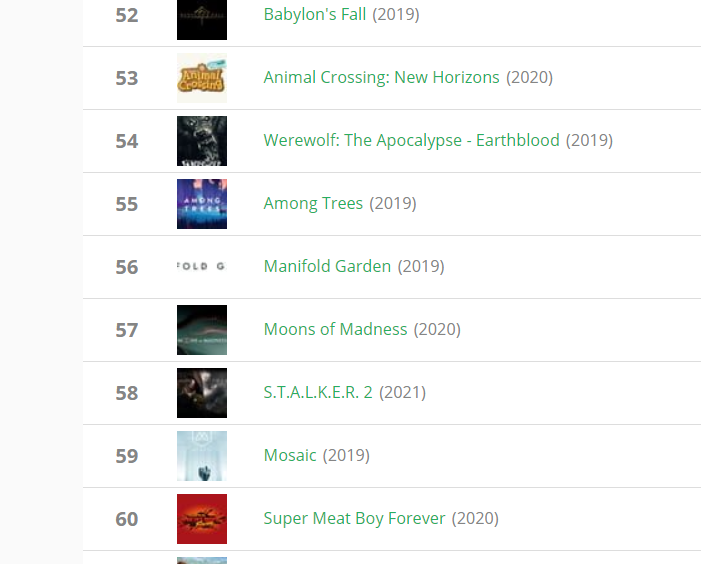The height and width of the screenshot is (564, 701).
Task: Select Super Meat Boy Forever link
Action: click(354, 518)
